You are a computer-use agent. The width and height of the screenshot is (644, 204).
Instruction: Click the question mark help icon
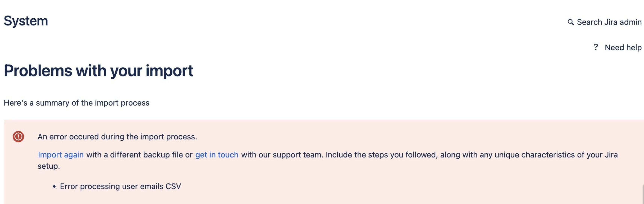pos(596,47)
